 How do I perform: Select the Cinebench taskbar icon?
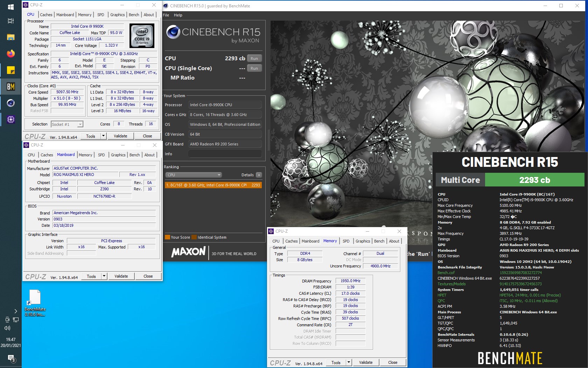pos(10,103)
